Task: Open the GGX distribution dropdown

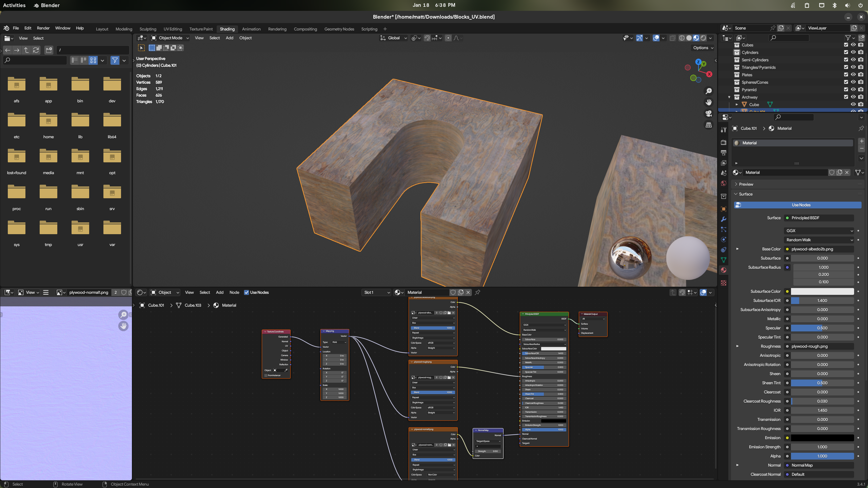Action: coord(819,231)
